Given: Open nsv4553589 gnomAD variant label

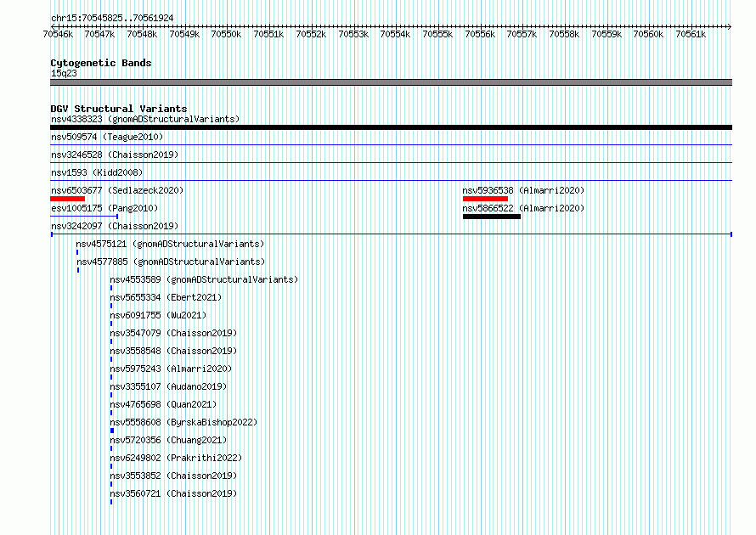Looking at the screenshot, I should tap(204, 279).
